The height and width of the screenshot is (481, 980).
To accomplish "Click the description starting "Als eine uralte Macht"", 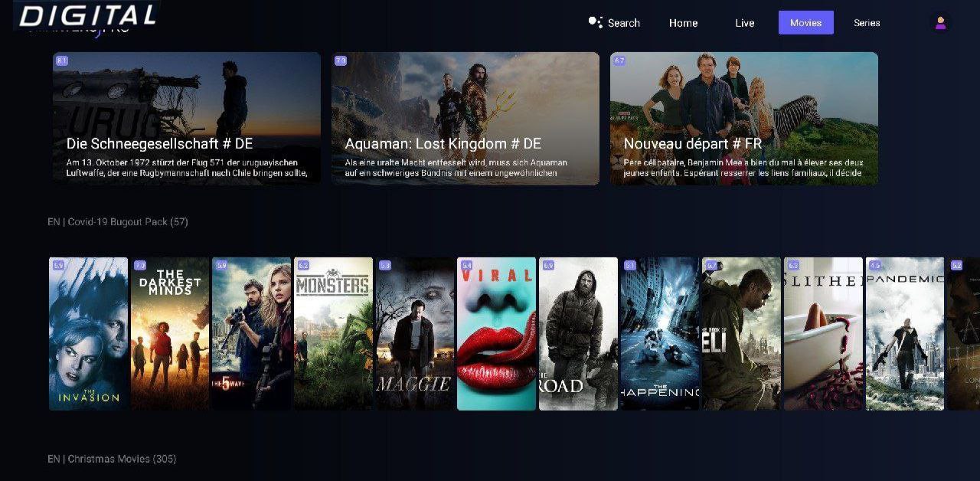I will pos(456,168).
